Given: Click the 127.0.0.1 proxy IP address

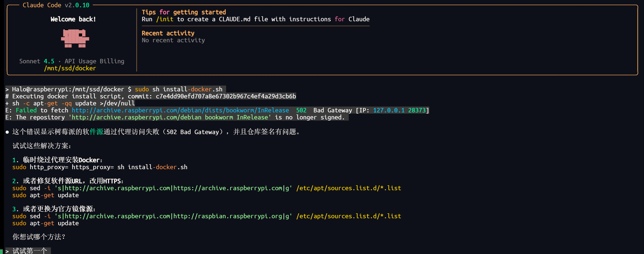Looking at the screenshot, I should coord(388,110).
